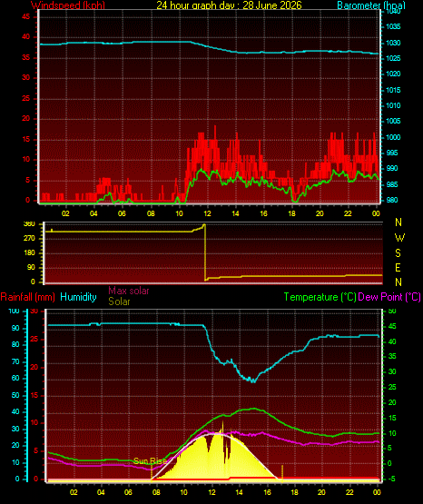Select the 270 value on the wind direction axis
This screenshot has width=423, height=504.
[x=29, y=239]
